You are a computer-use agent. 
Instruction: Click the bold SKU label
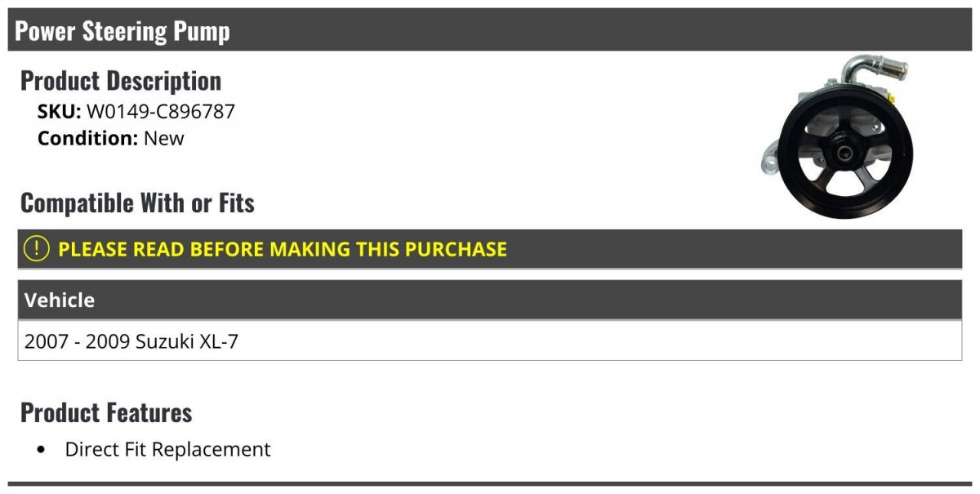(59, 111)
